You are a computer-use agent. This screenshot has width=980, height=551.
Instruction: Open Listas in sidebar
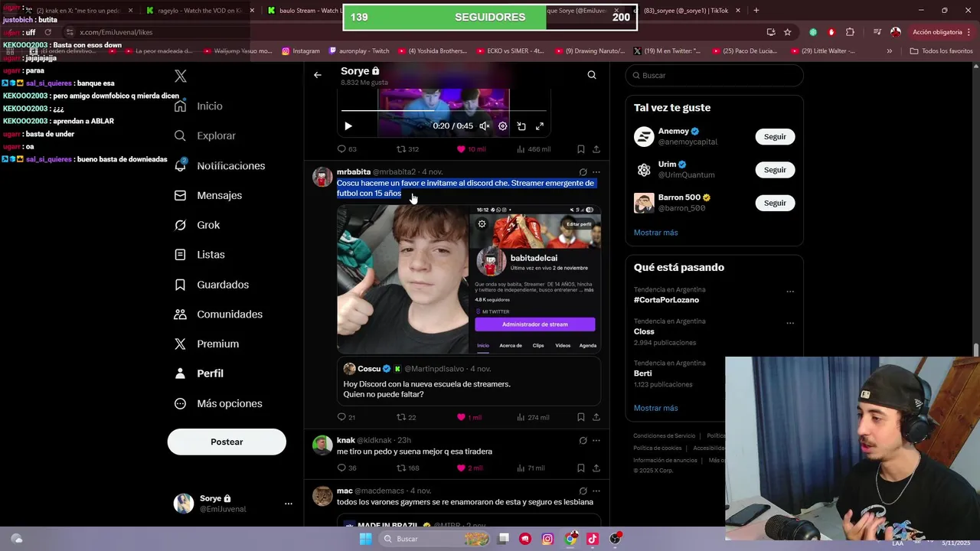click(x=199, y=254)
